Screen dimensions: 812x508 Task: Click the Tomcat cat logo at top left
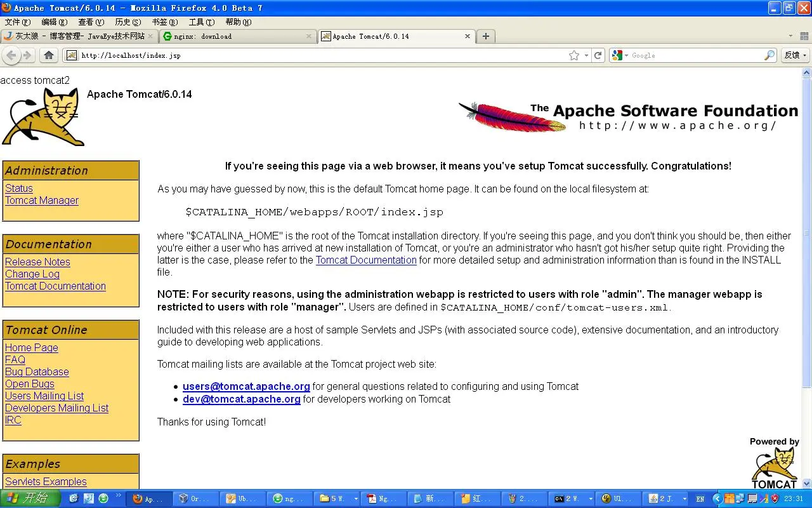coord(43,117)
